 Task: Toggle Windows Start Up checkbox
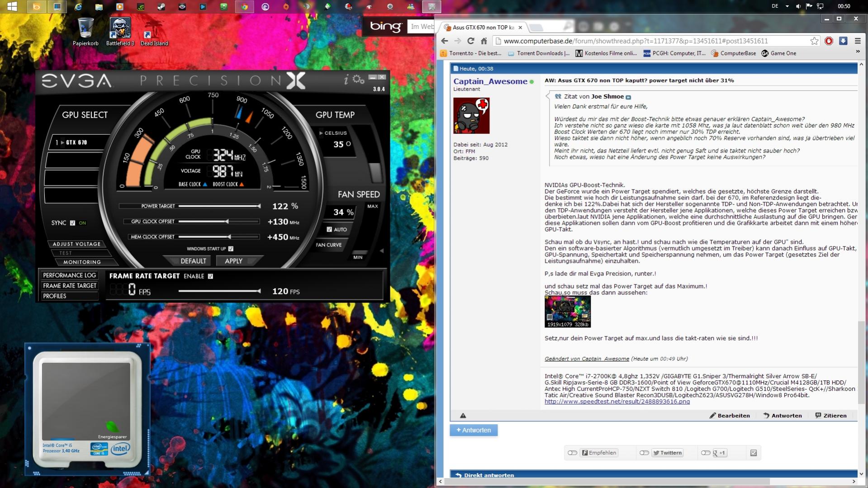click(231, 249)
